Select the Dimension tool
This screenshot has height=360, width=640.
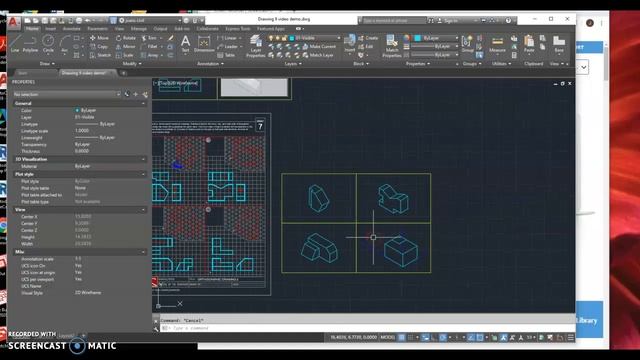(204, 44)
